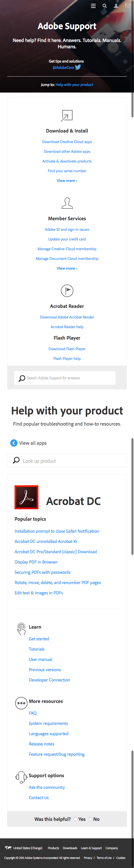Viewport: 134px width, 868px height.
Task: Open Download Creative Cloud apps link
Action: 67,142
